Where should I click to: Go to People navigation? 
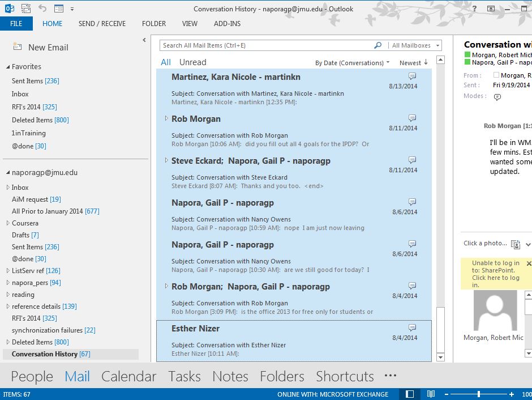(32, 376)
